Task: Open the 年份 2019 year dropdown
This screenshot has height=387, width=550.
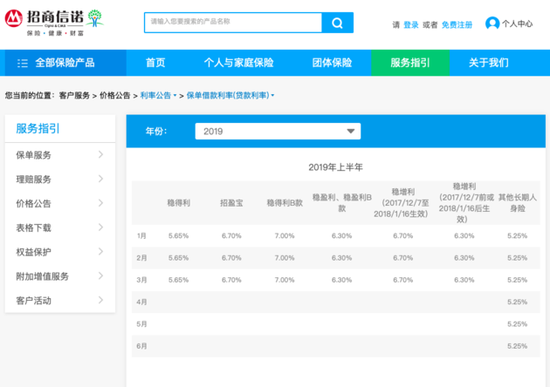Action: point(278,131)
